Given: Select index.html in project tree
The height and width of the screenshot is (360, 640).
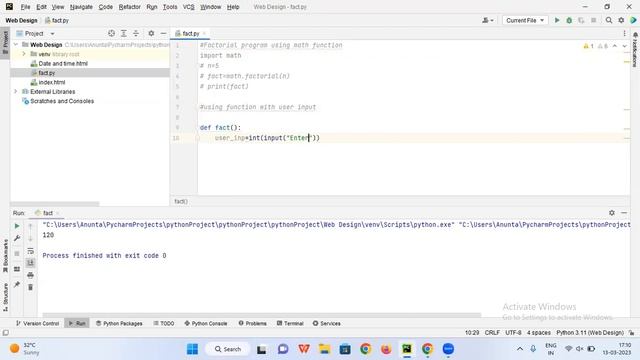Looking at the screenshot, I should (51, 82).
